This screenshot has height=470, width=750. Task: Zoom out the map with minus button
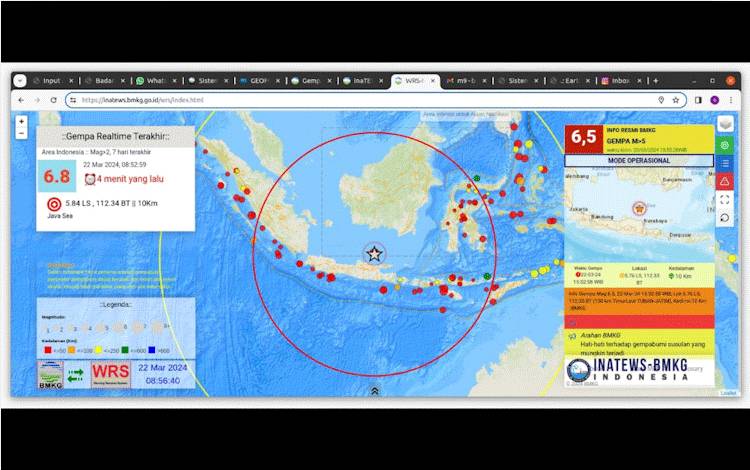coord(21,133)
